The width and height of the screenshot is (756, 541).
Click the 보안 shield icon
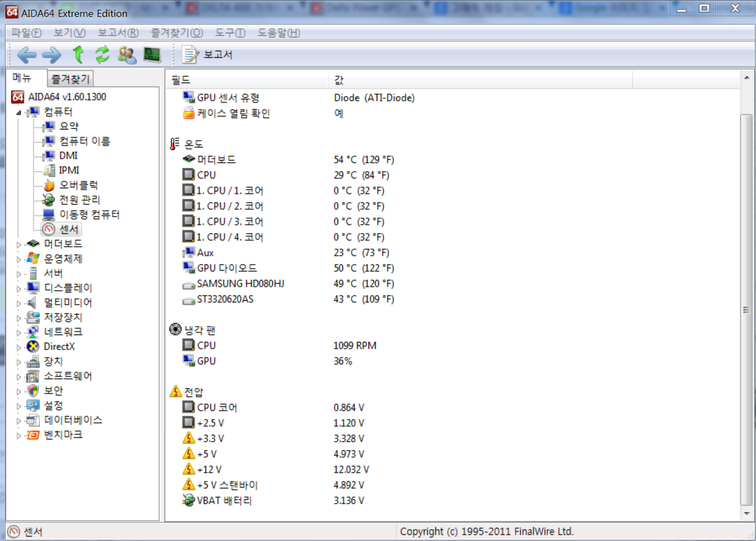33,390
